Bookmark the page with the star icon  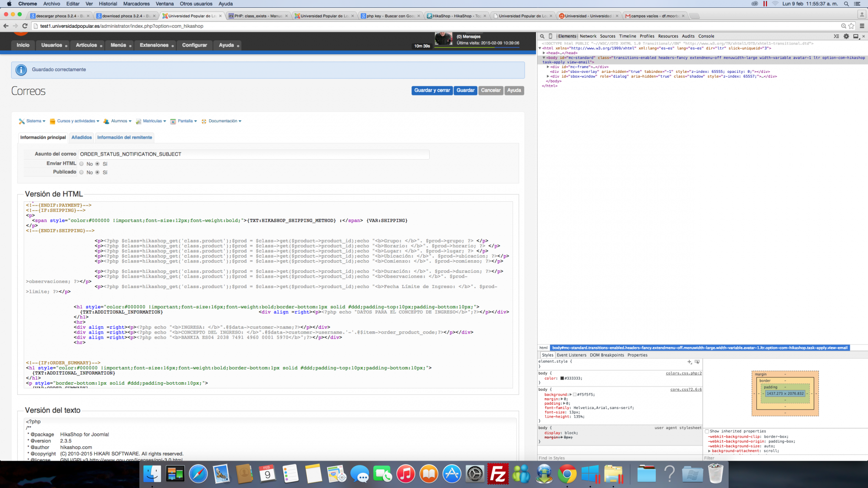point(852,26)
